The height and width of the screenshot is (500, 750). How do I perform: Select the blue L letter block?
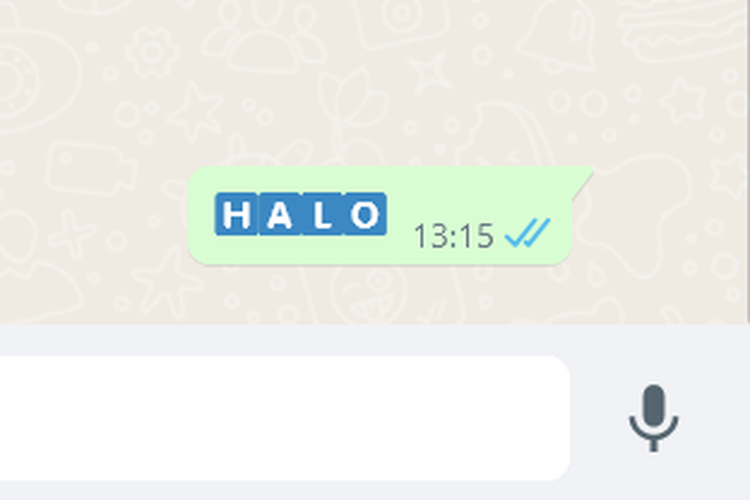coord(322,214)
